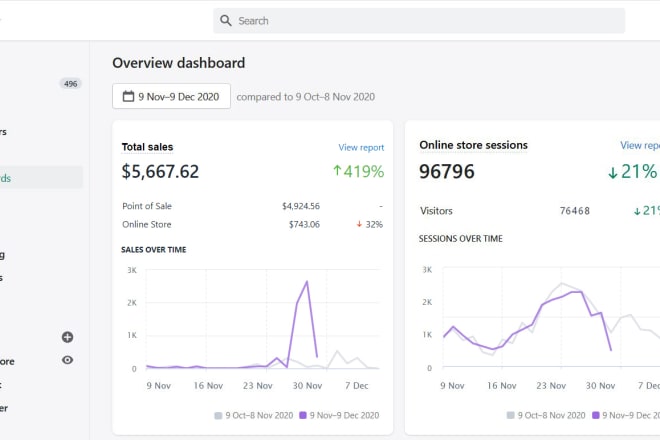
Task: Open Total sales View report link
Action: coord(361,147)
